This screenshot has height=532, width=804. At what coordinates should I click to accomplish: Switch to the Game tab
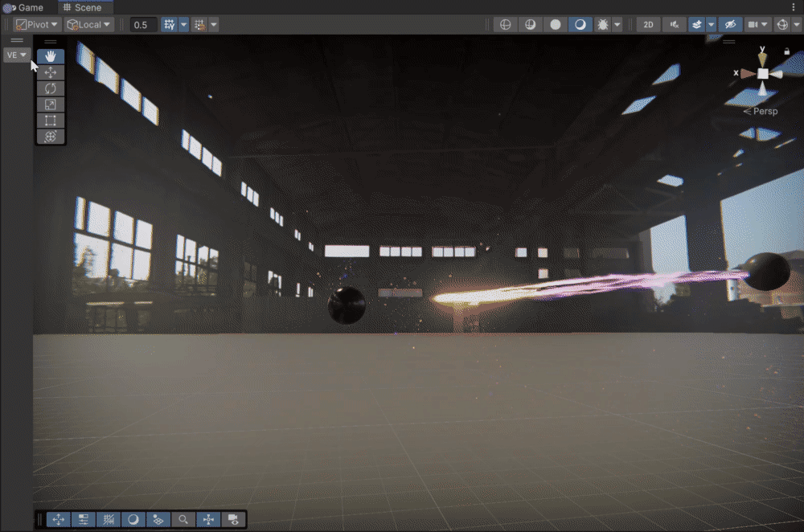(23, 8)
